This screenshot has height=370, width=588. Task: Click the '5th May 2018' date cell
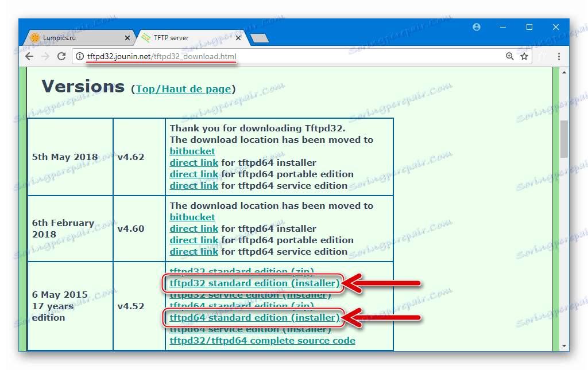pos(71,157)
